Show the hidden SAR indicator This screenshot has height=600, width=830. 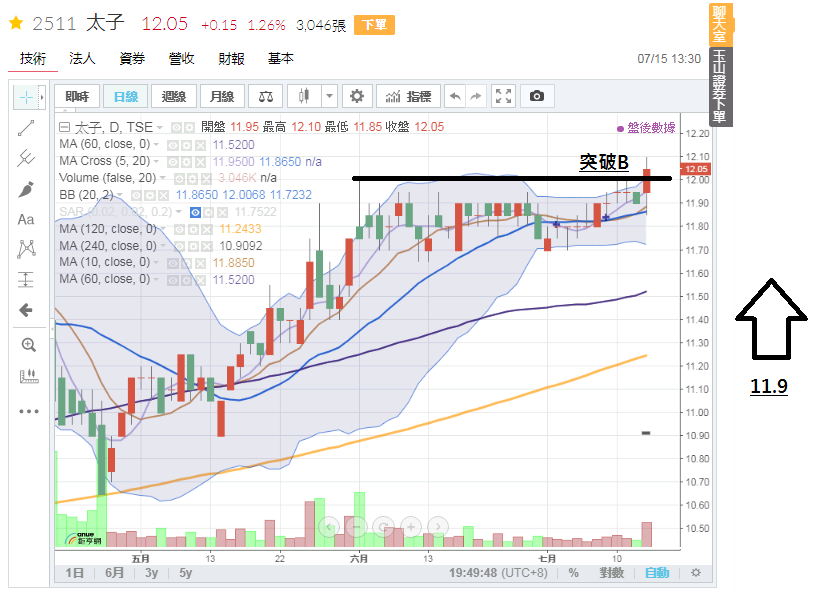tap(195, 212)
